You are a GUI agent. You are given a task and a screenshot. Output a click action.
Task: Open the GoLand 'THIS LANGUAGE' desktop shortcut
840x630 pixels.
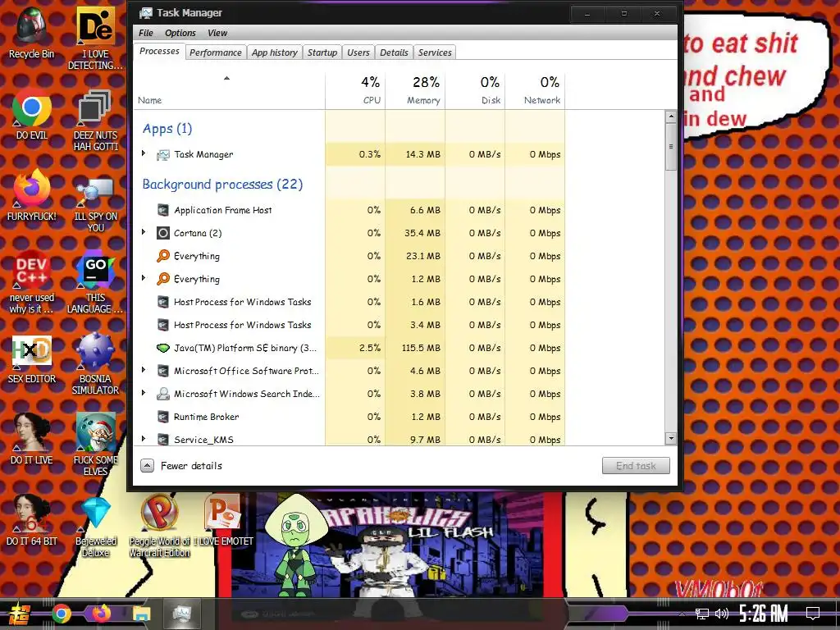point(95,282)
